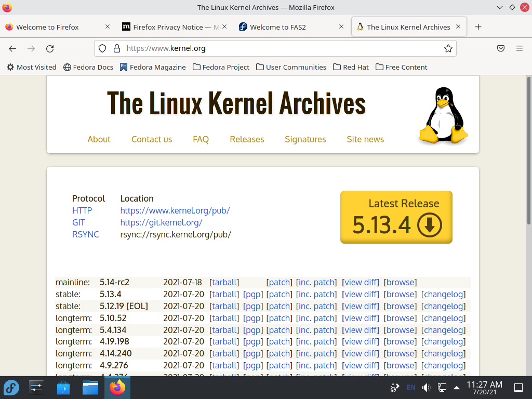This screenshot has width=532, height=399.
Task: Download mainline 5.14-rc2 tarball
Action: click(x=224, y=282)
